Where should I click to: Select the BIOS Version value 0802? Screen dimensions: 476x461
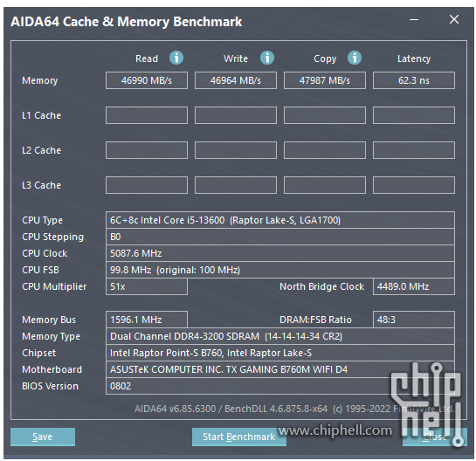[280, 386]
